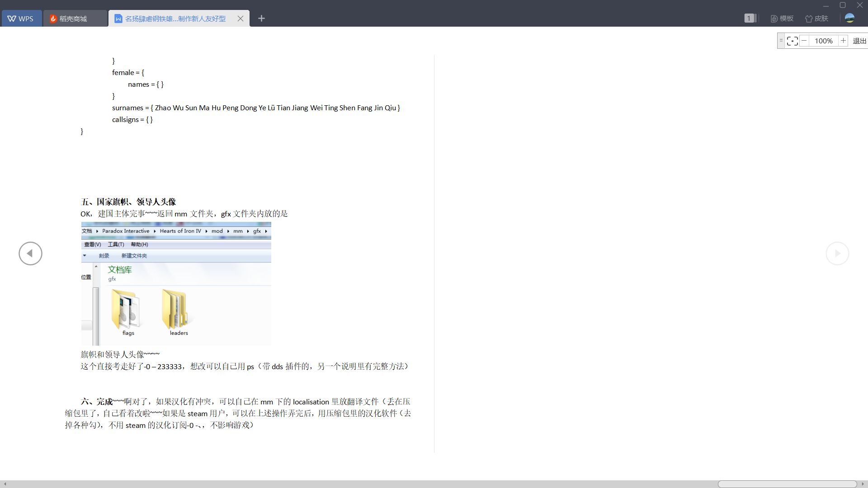The width and height of the screenshot is (868, 488).
Task: Click the horizontal scrollbar left arrow
Action: tap(5, 484)
